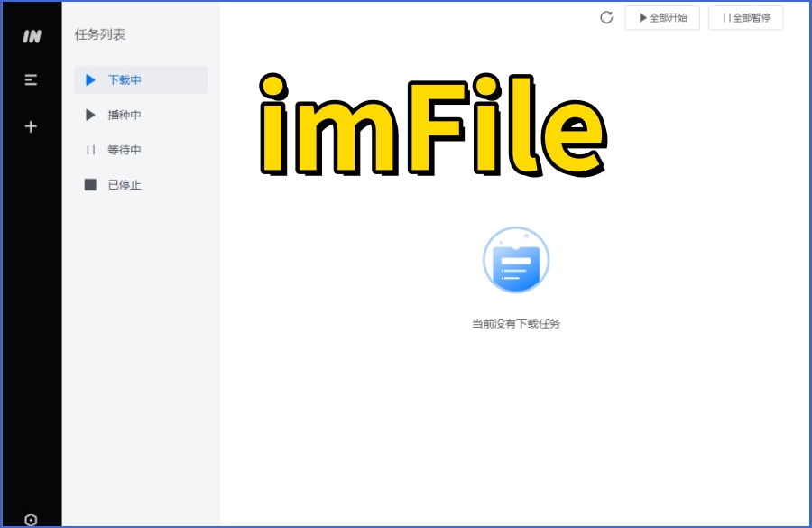Click the 当前没有下载任务 message

click(x=516, y=324)
